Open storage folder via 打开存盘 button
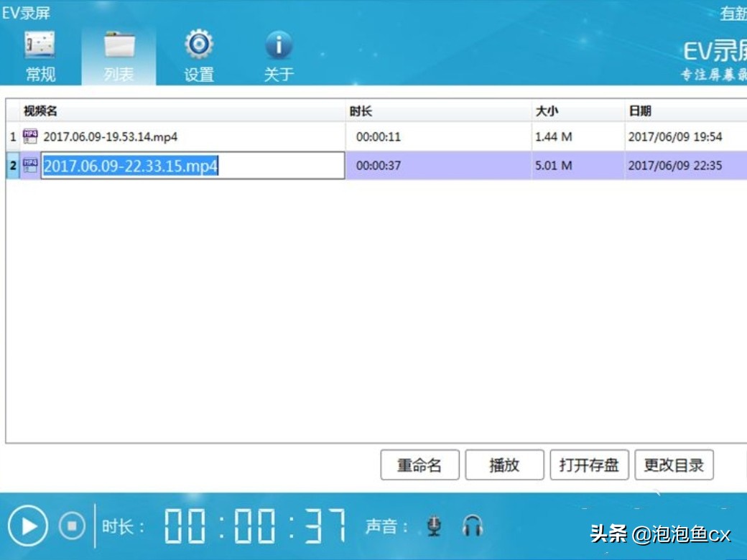This screenshot has height=560, width=747. pos(589,465)
